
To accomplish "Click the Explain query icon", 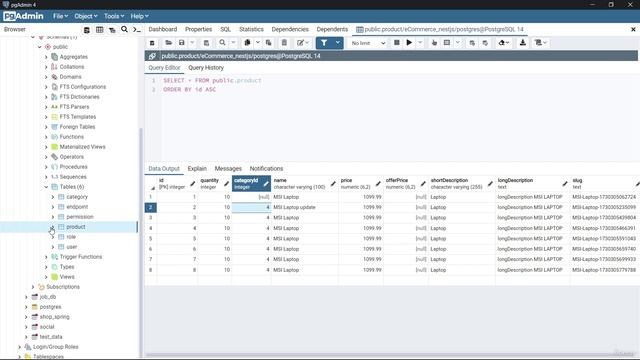I will pyautogui.click(x=434, y=43).
